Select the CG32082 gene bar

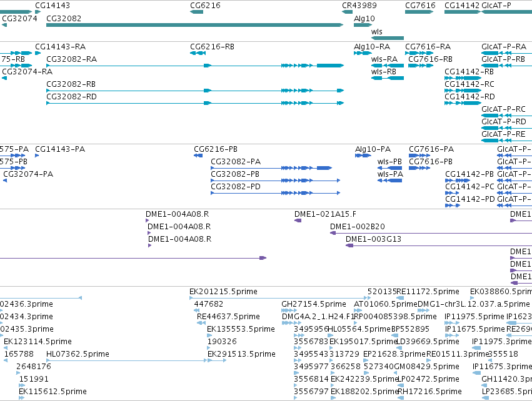pos(195,25)
